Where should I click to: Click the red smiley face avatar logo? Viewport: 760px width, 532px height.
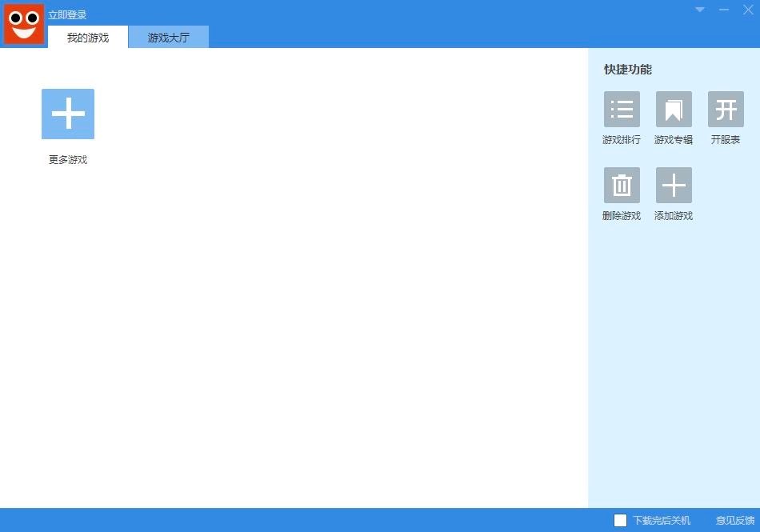pos(24,24)
